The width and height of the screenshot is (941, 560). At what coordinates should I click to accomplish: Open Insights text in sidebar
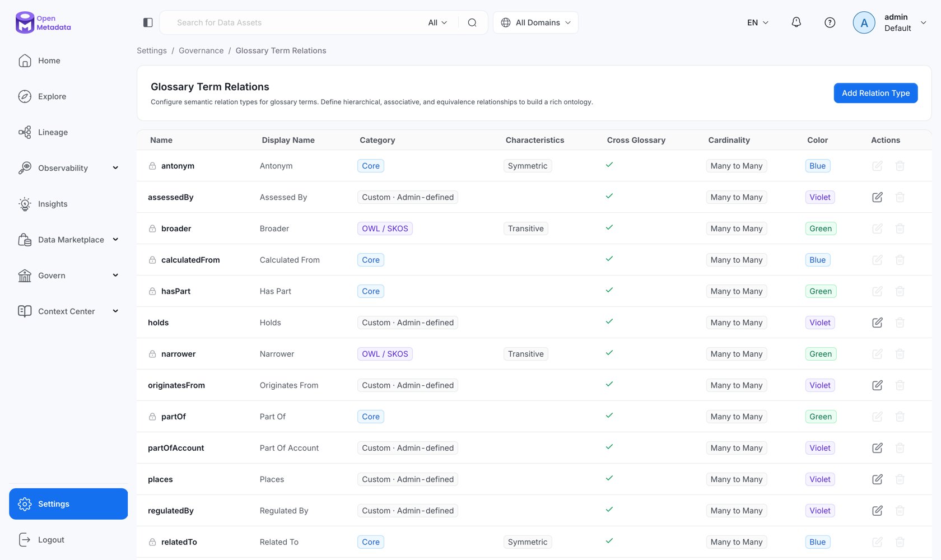[53, 204]
